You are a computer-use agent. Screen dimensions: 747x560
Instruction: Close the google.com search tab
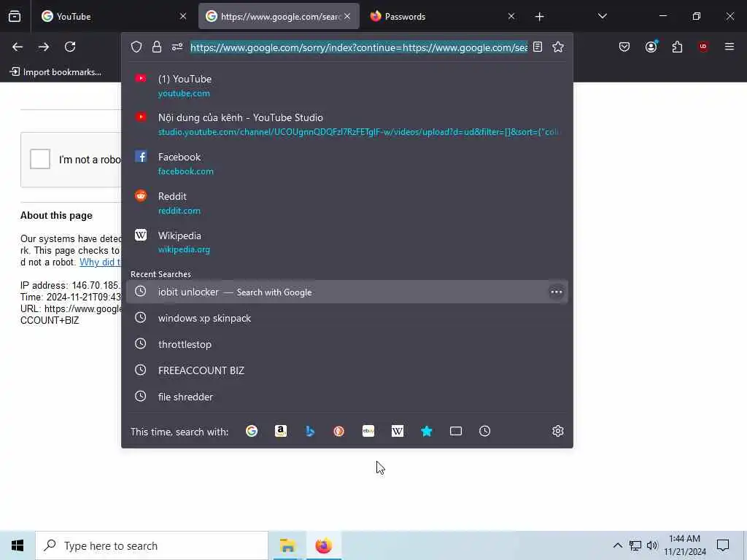(x=347, y=16)
